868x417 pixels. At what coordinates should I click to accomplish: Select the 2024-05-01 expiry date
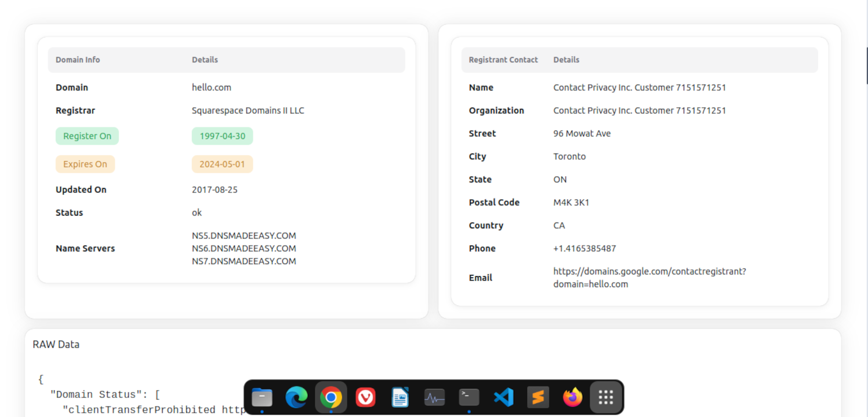(x=222, y=164)
